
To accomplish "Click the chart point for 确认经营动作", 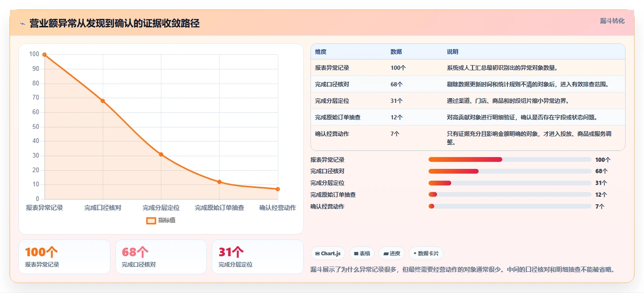I will click(x=278, y=189).
